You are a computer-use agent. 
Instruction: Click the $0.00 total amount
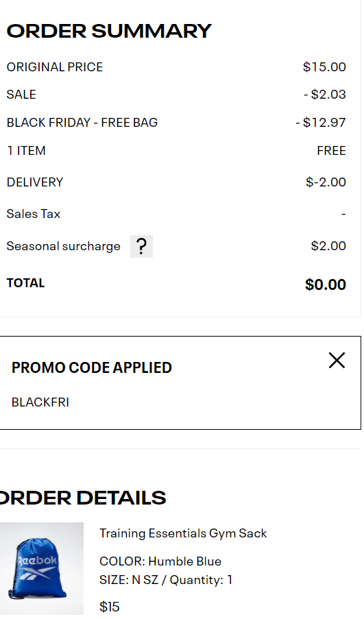326,284
